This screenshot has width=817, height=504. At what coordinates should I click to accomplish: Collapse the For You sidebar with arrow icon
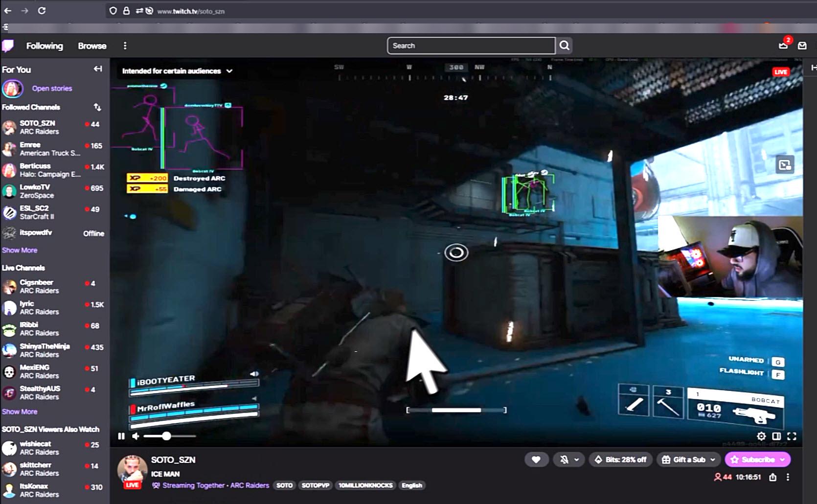click(x=98, y=69)
